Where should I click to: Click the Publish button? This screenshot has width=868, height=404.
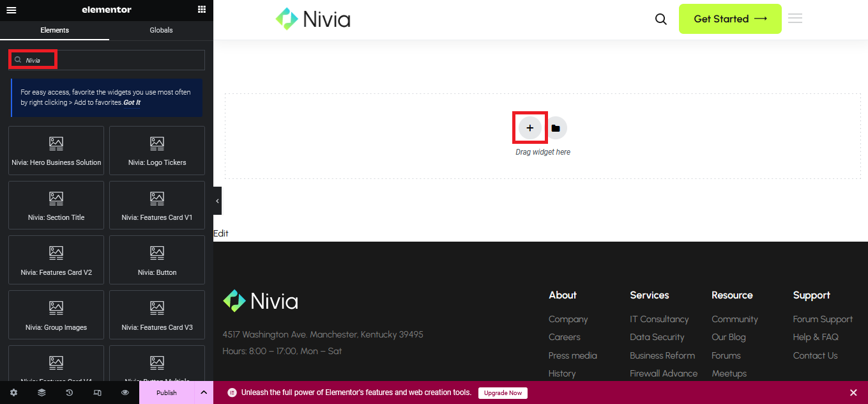[x=167, y=392]
